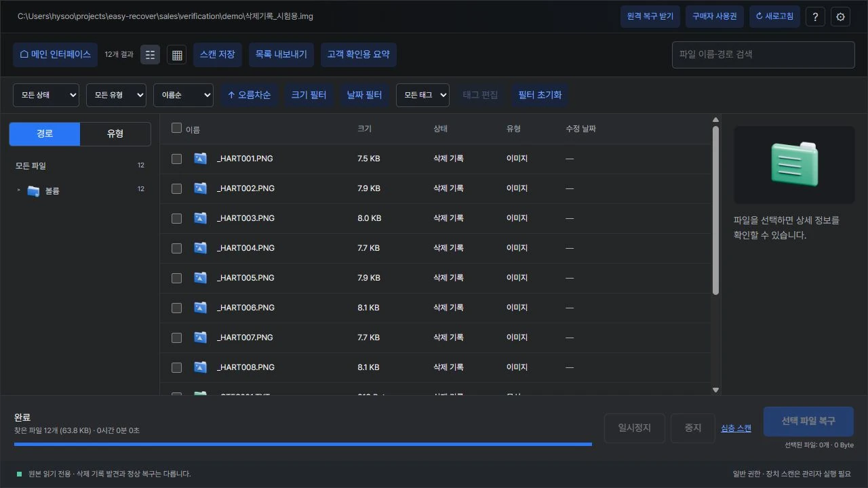Click the green folder preview image

click(x=794, y=165)
